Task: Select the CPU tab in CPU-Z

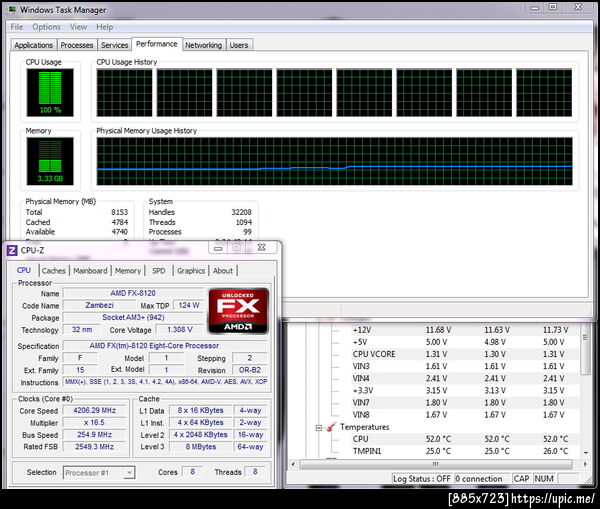Action: point(24,270)
